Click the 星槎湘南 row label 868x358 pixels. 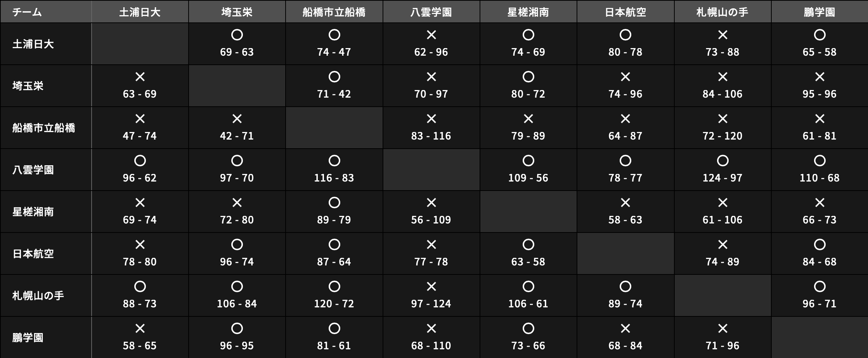(x=33, y=212)
